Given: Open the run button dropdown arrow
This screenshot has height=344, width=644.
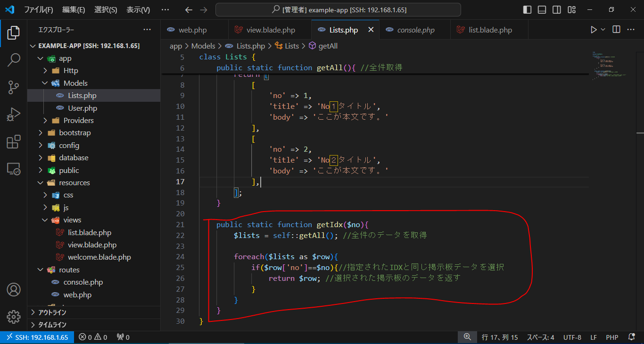Looking at the screenshot, I should (x=603, y=30).
